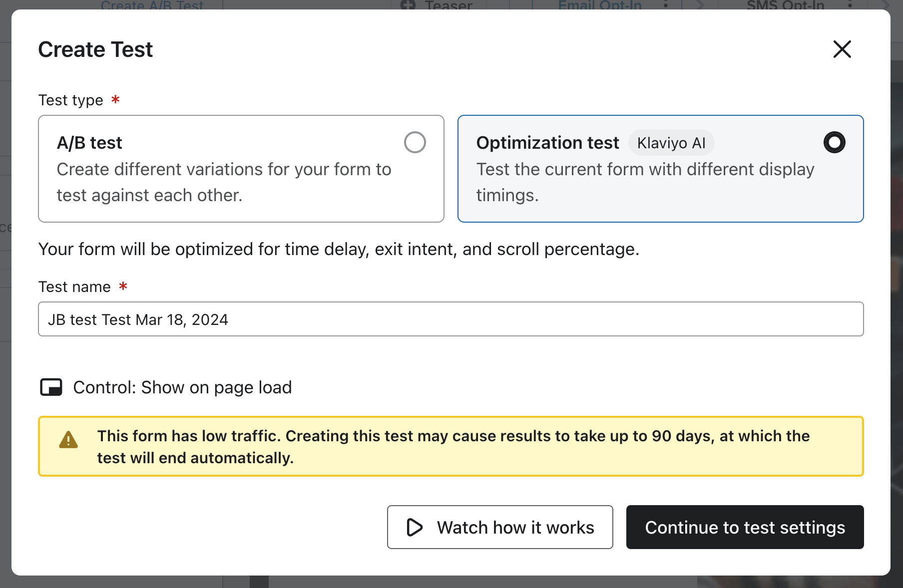Click the Control: Show on page load label
The image size is (903, 588).
point(182,387)
